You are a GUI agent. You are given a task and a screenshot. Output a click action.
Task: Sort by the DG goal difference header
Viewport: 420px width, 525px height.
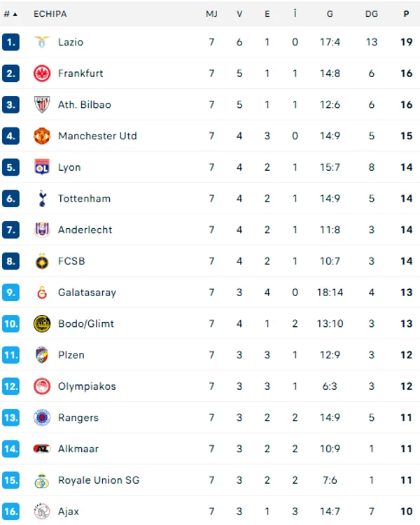[x=372, y=14]
